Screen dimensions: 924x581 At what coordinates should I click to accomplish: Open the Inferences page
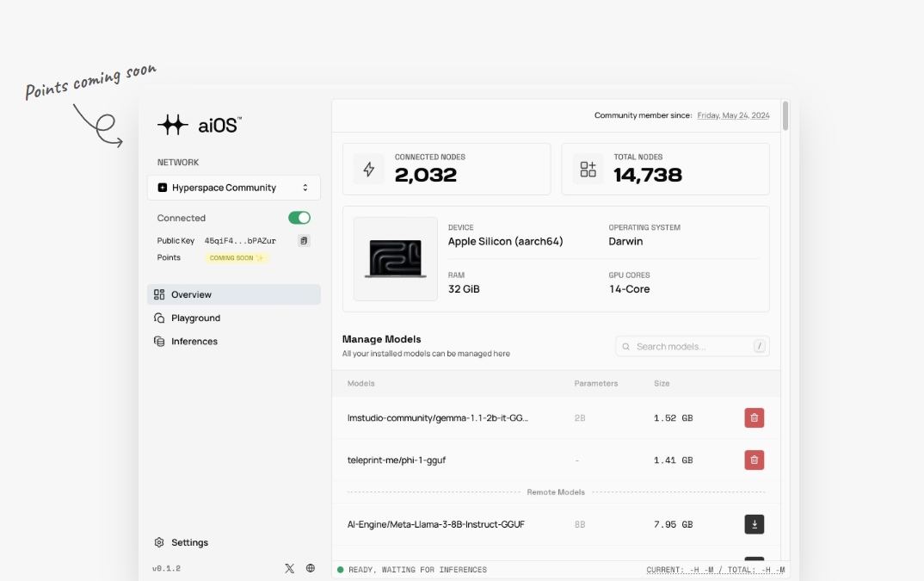pos(194,341)
